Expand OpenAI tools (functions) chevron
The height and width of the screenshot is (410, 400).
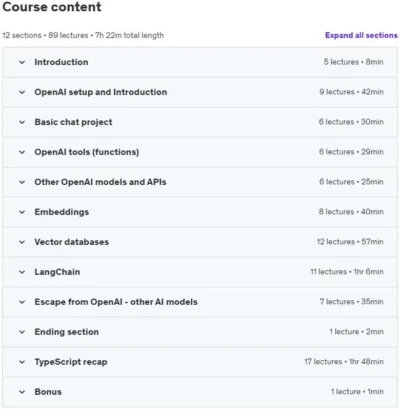[x=22, y=152]
